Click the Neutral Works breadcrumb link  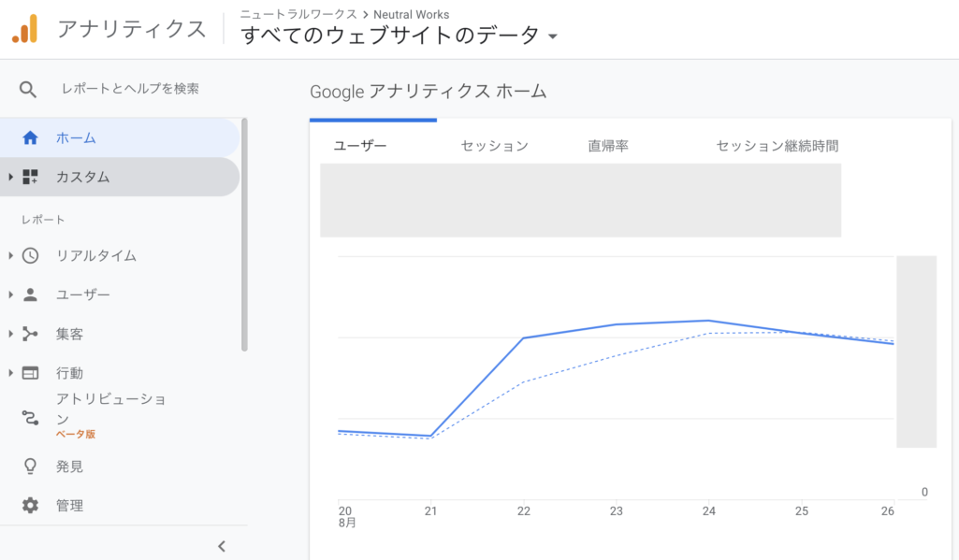[x=410, y=14]
